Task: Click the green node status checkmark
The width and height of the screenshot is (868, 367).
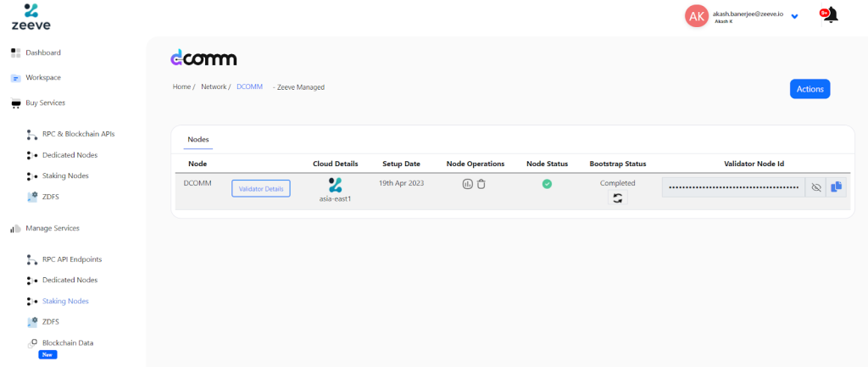Action: [547, 184]
